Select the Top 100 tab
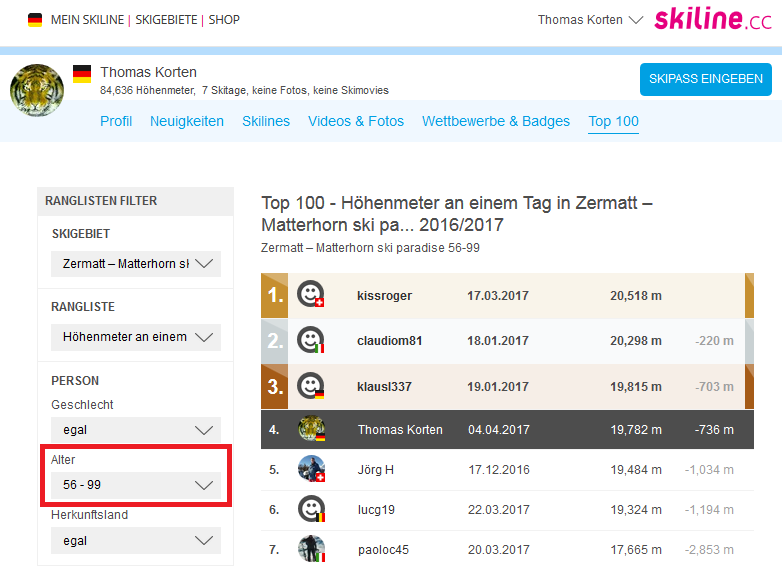This screenshot has height=569, width=782. pyautogui.click(x=613, y=121)
